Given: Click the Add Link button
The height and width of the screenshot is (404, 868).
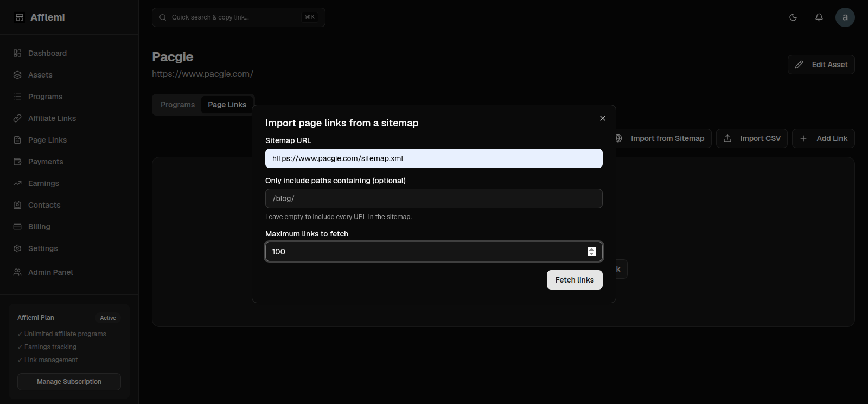Looking at the screenshot, I should 824,138.
